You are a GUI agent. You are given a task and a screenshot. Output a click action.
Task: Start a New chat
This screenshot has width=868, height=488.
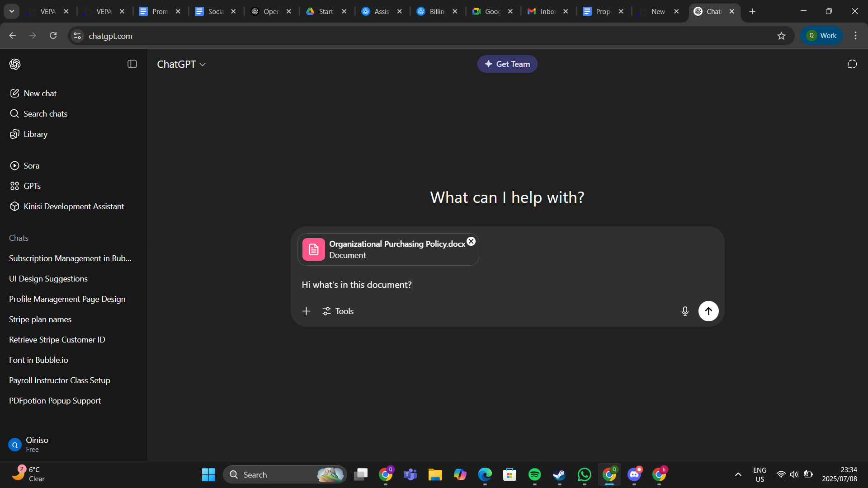(x=40, y=94)
